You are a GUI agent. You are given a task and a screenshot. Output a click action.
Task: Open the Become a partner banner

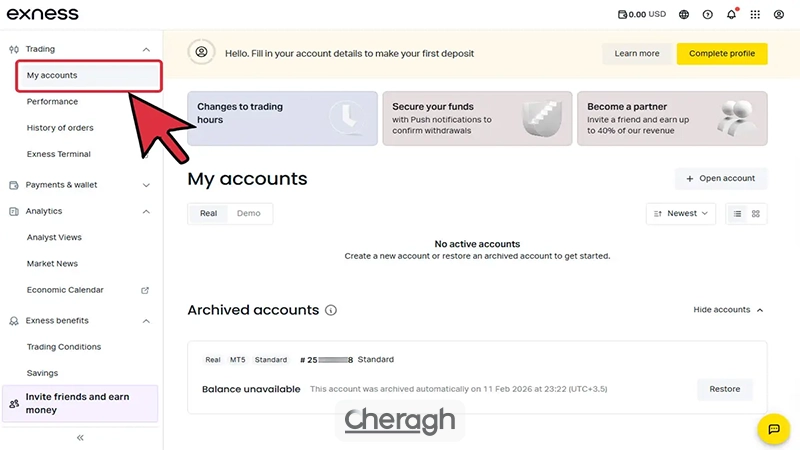tap(672, 119)
